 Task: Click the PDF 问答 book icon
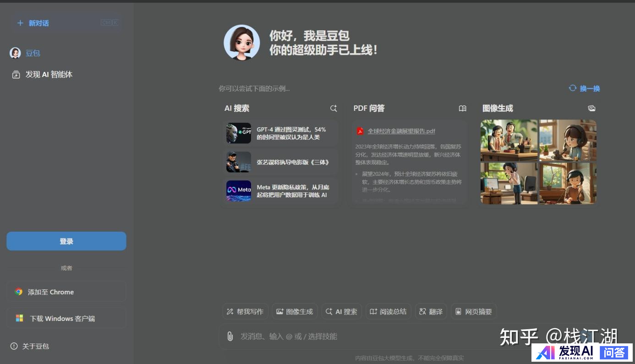(463, 109)
